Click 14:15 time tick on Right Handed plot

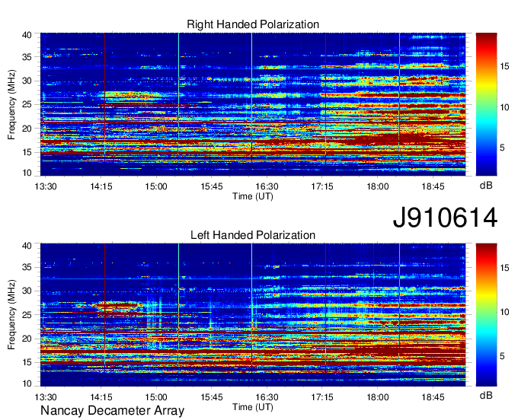pyautogui.click(x=101, y=186)
